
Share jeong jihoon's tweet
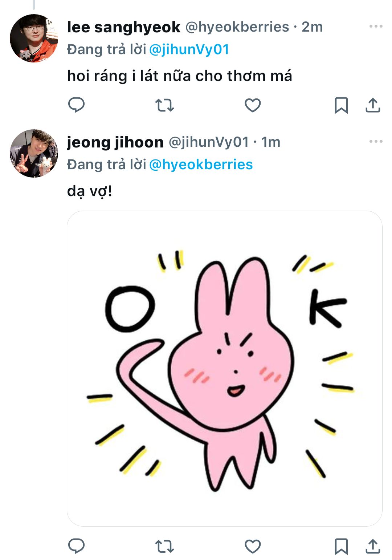click(373, 546)
